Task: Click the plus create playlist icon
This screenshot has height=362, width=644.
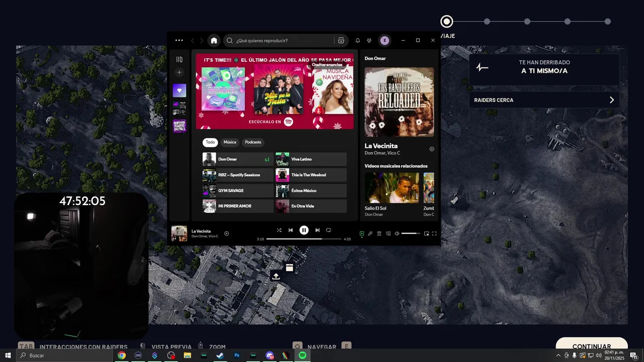Action: point(179,72)
